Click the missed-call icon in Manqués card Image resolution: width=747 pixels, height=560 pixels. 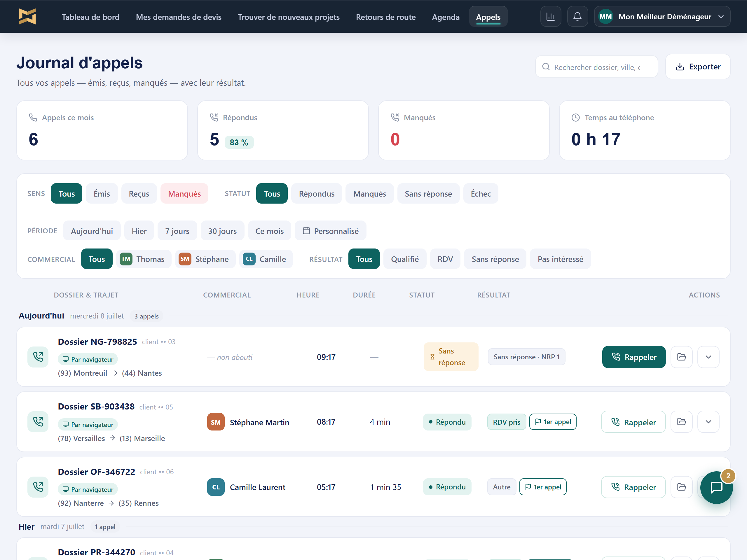(x=395, y=118)
